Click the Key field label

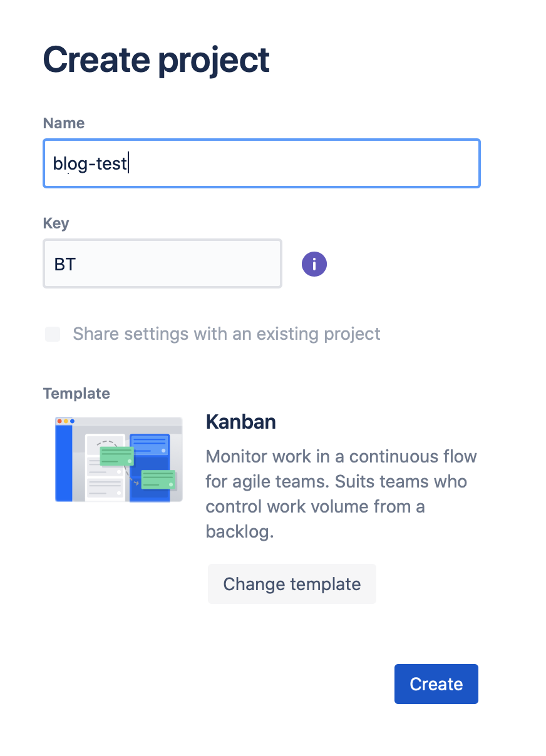click(56, 223)
